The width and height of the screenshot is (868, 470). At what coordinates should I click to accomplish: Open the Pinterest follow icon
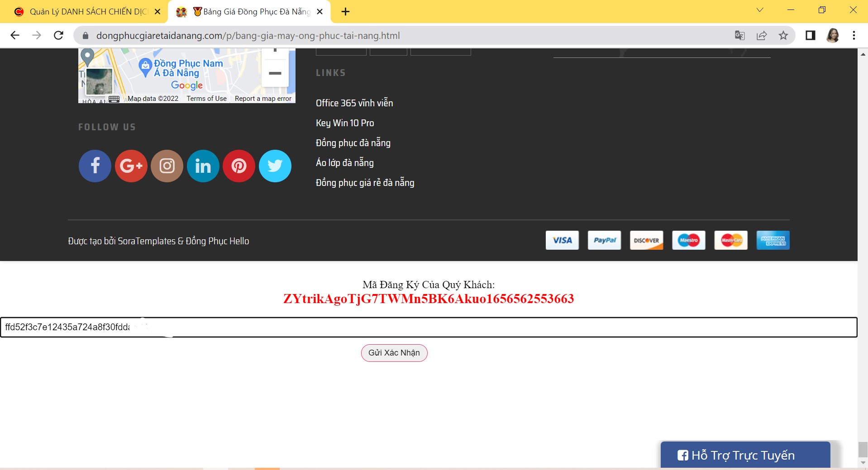click(x=239, y=166)
